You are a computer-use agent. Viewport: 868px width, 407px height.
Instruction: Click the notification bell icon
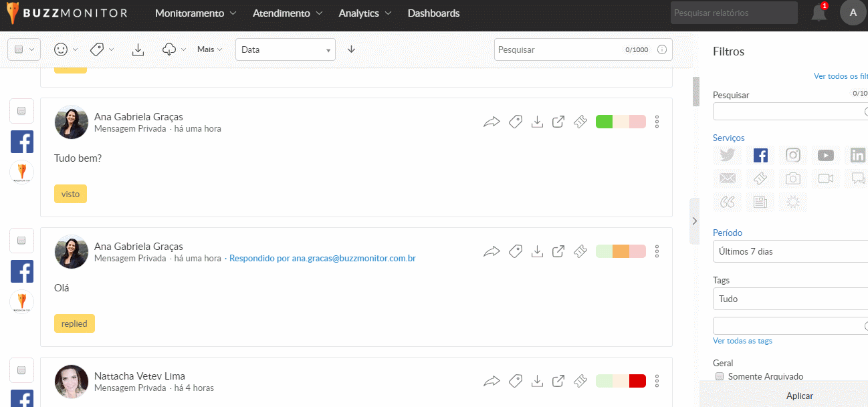[x=819, y=13]
